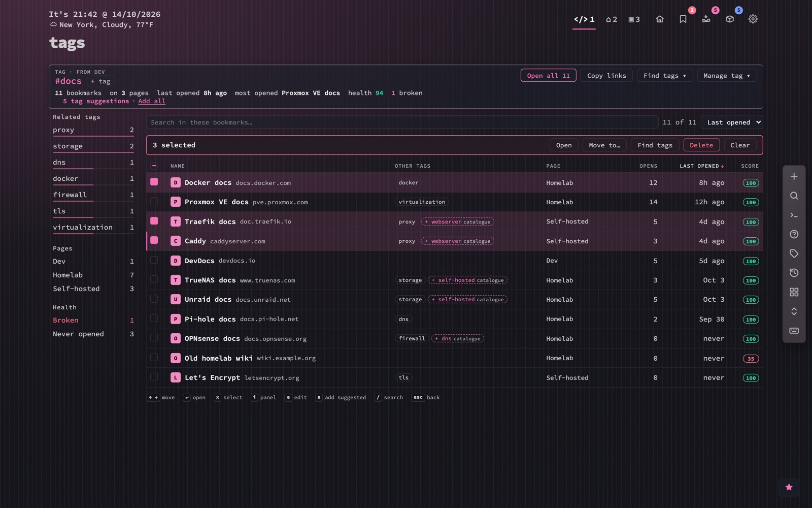Click the Open all 11 button

[549, 76]
